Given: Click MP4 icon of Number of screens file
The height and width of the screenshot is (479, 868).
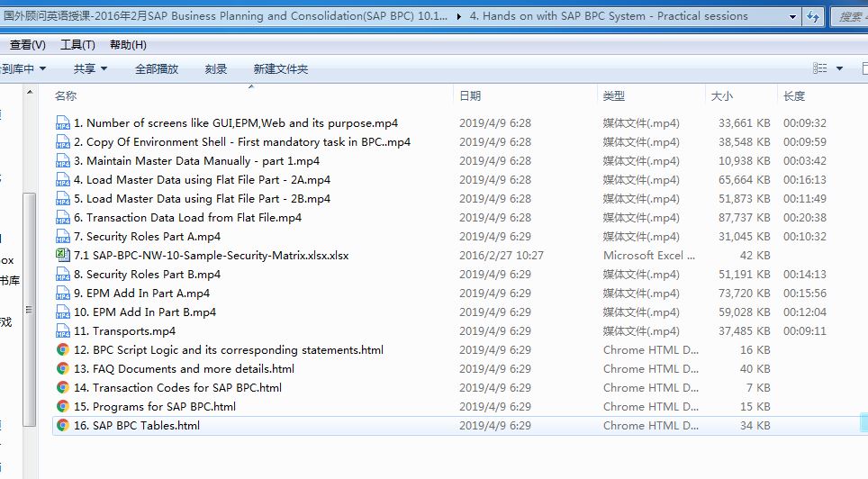Looking at the screenshot, I should pos(62,123).
